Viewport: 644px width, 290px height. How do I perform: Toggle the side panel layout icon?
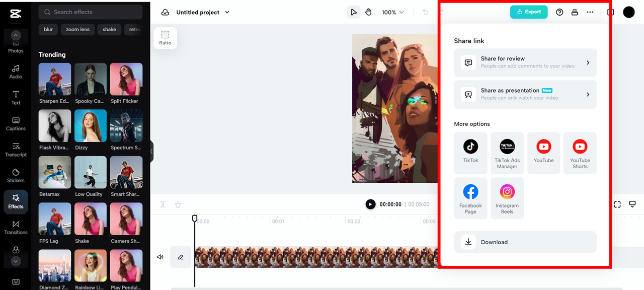coord(610,12)
